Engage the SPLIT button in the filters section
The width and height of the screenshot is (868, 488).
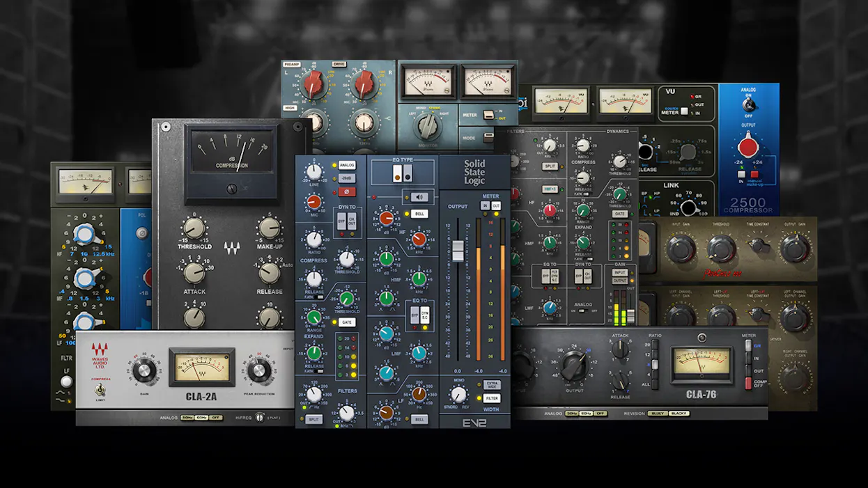pyautogui.click(x=315, y=419)
